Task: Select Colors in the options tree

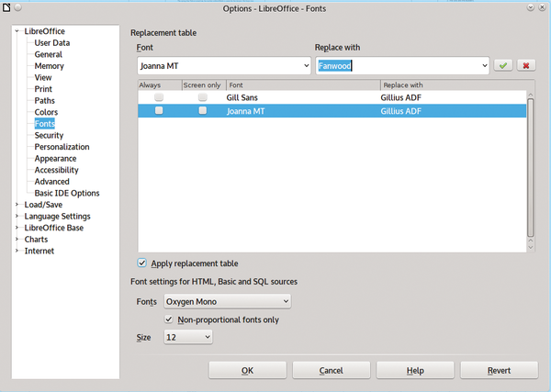Action: pos(46,112)
